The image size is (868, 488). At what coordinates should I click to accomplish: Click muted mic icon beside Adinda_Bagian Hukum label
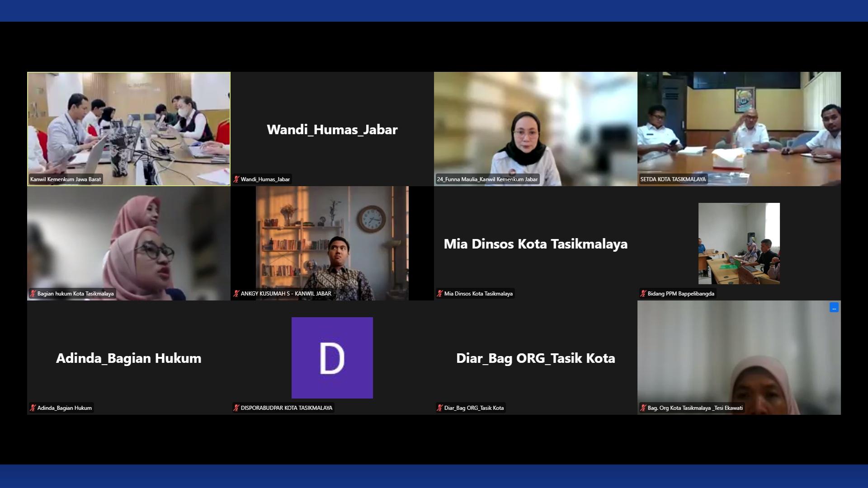[33, 408]
